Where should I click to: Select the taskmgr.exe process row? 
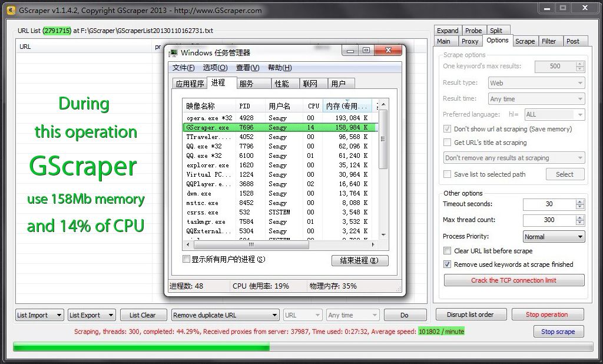280,221
